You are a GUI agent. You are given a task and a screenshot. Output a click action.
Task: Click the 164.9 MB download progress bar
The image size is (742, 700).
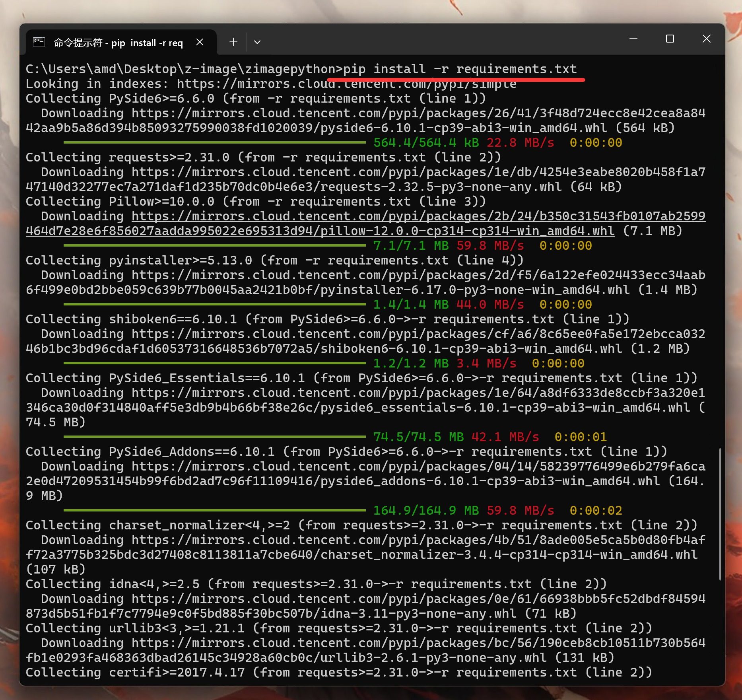point(214,510)
